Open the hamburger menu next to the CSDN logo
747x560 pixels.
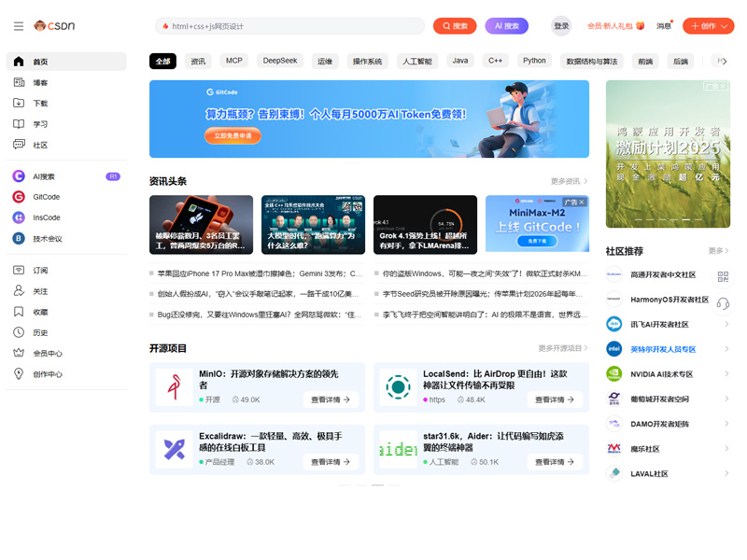(x=19, y=26)
